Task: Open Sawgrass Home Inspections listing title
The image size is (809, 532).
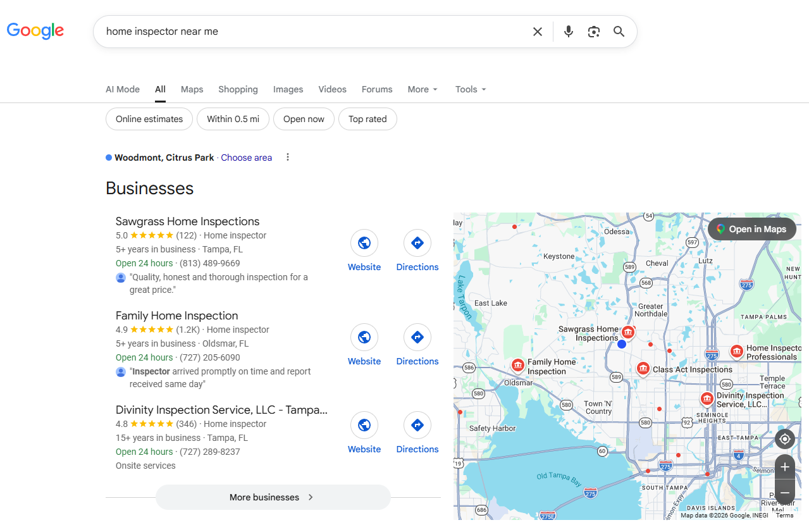Action: [187, 221]
